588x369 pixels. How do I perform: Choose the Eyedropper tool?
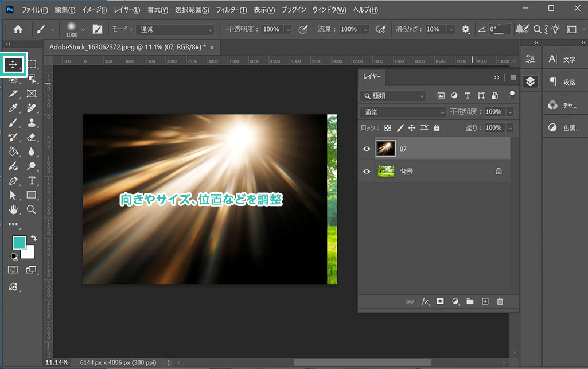[13, 108]
